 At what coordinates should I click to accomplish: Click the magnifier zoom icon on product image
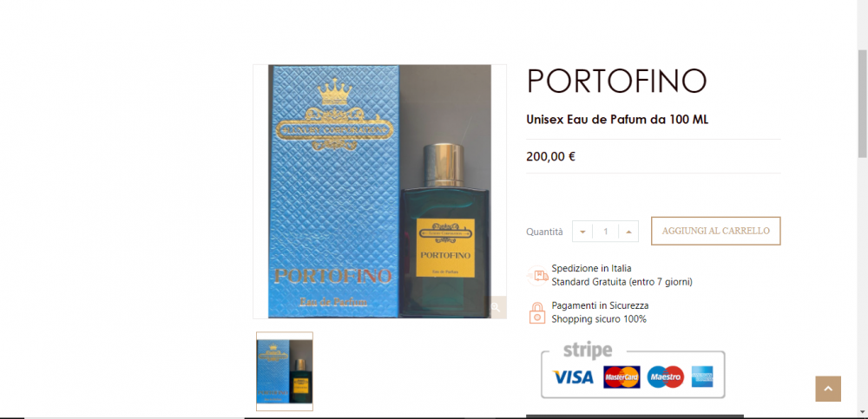click(x=496, y=307)
